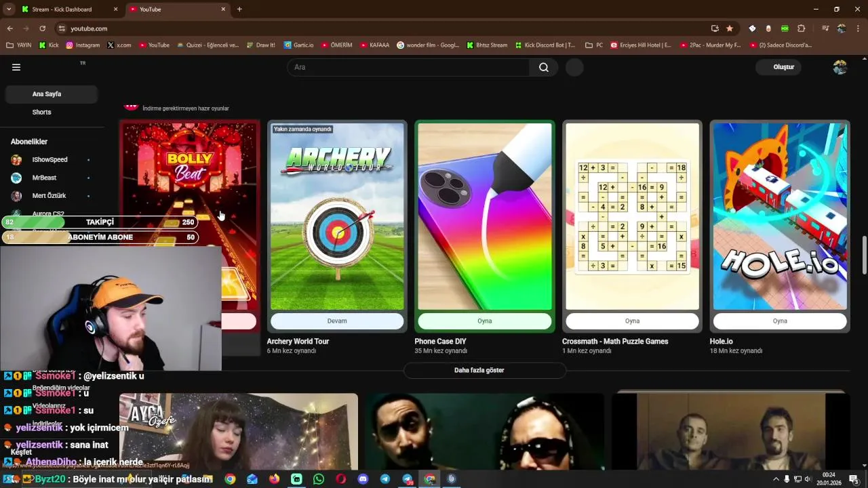
Task: Open Discord from the taskbar
Action: 363,479
